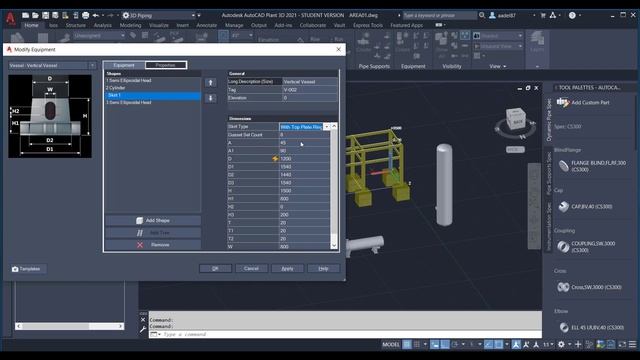The height and width of the screenshot is (360, 640).
Task: Switch to the Equipment tab in dialog
Action: click(124, 65)
